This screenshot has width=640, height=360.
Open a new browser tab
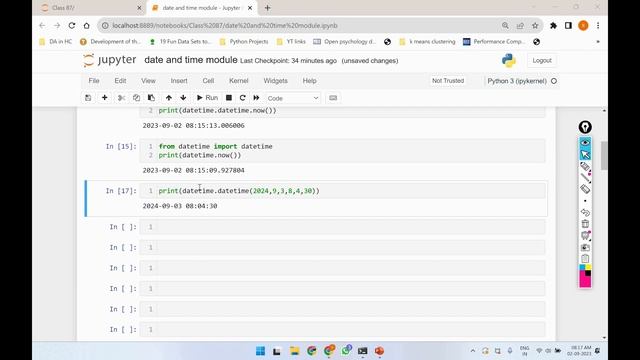pyautogui.click(x=267, y=8)
